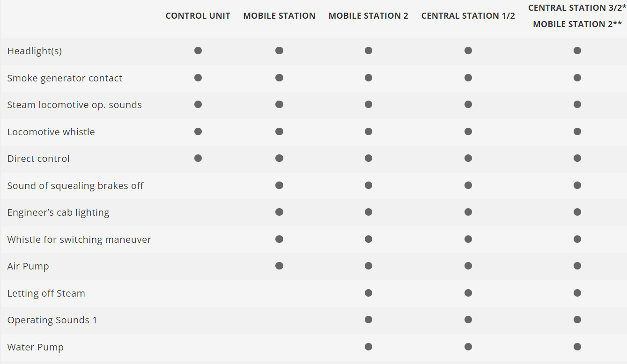
Task: Select the Central Station 1/2 column header
Action: click(468, 16)
